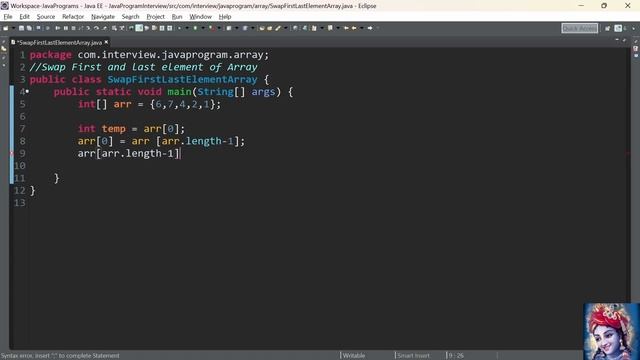Open the dropdown beside the red tool icon
Viewport: 640px width, 360px height.
[x=219, y=28]
